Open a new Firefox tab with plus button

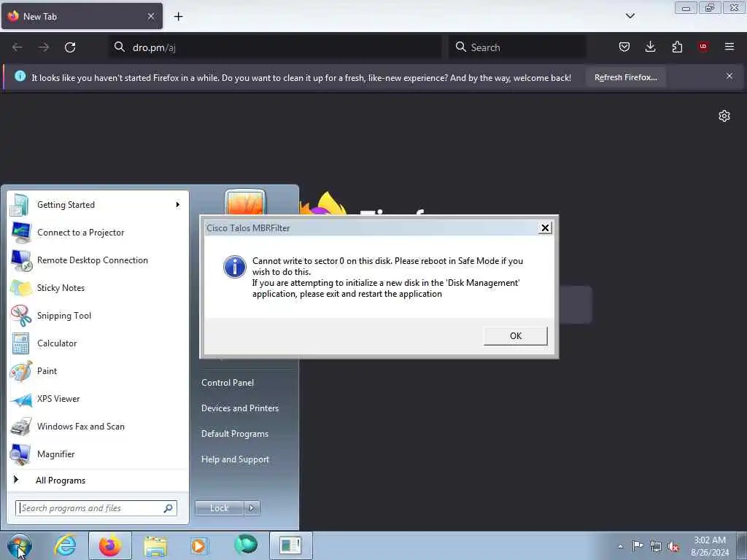[178, 17]
